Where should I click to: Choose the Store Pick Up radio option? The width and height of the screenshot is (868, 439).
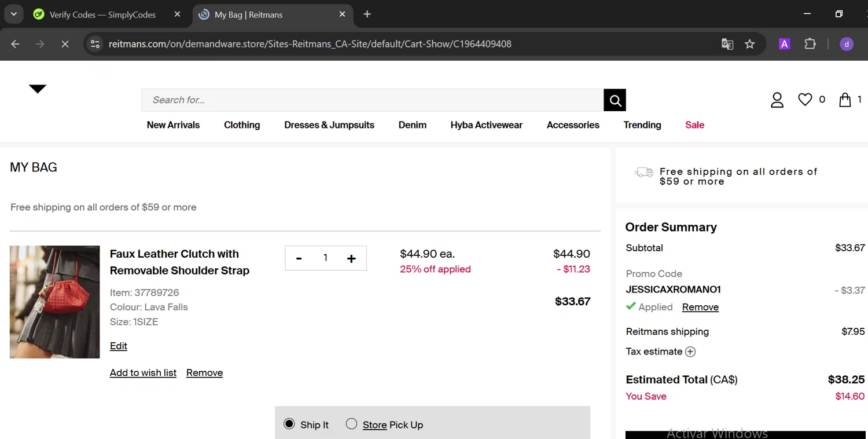pyautogui.click(x=351, y=424)
